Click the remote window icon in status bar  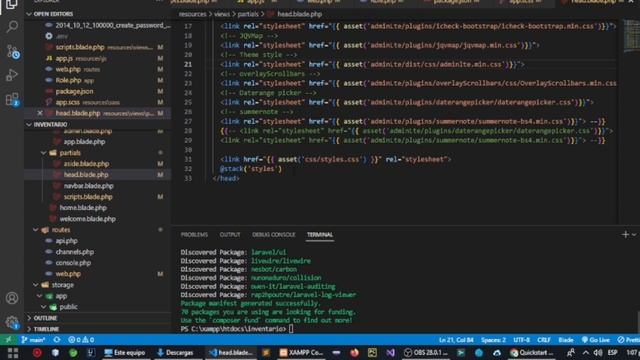[8, 340]
